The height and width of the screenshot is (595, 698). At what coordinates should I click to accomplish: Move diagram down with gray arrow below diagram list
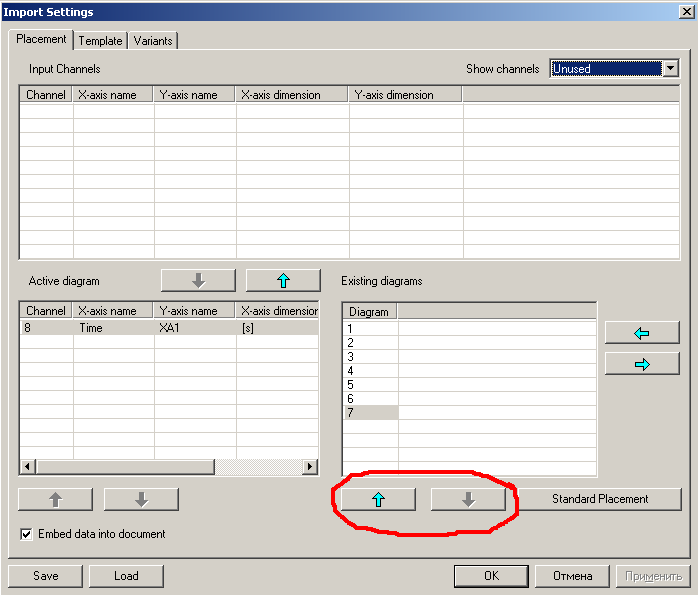pyautogui.click(x=468, y=499)
